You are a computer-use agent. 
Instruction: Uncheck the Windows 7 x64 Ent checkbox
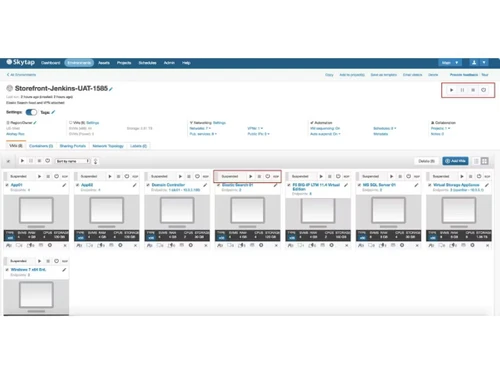coord(7,270)
